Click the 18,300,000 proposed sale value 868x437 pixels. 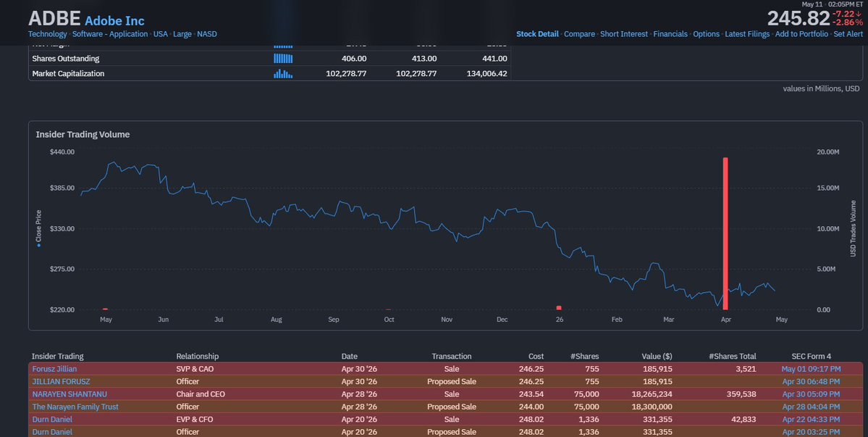[x=651, y=407]
